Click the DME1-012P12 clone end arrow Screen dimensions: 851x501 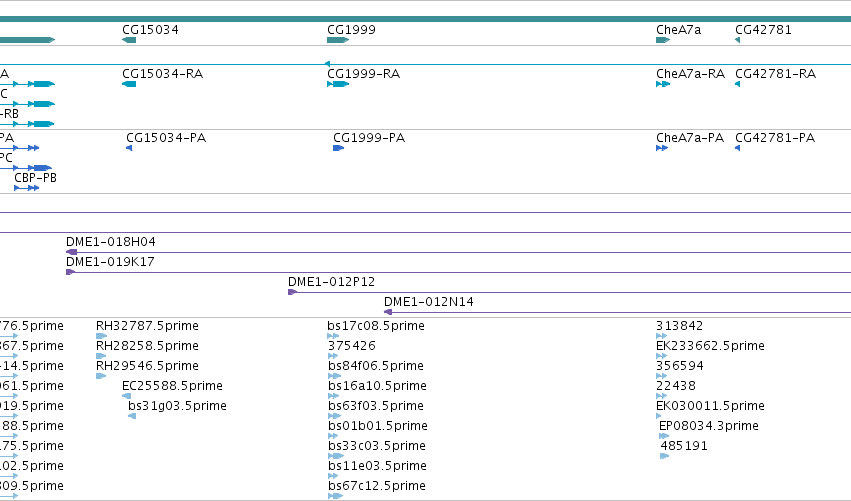coord(293,293)
